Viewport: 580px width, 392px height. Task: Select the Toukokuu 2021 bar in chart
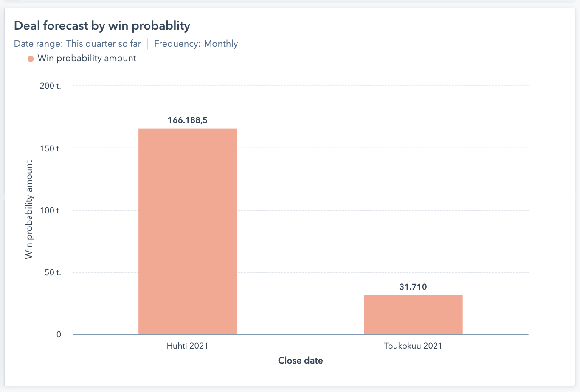coord(413,314)
